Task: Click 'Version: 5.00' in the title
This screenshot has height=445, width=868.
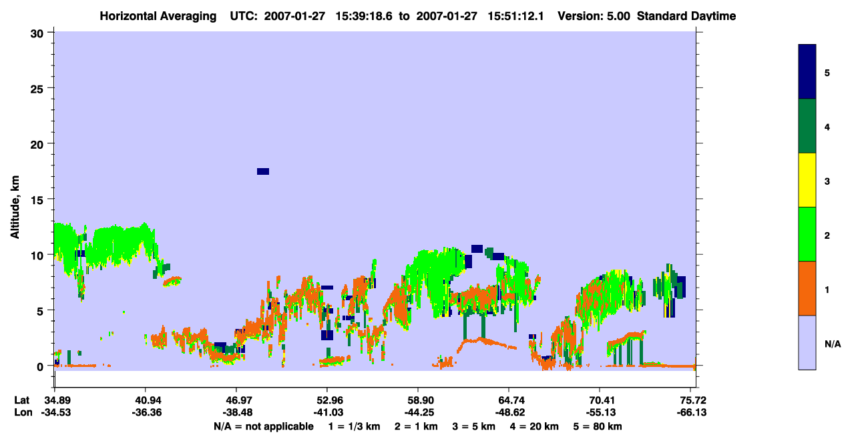Action: pyautogui.click(x=594, y=16)
